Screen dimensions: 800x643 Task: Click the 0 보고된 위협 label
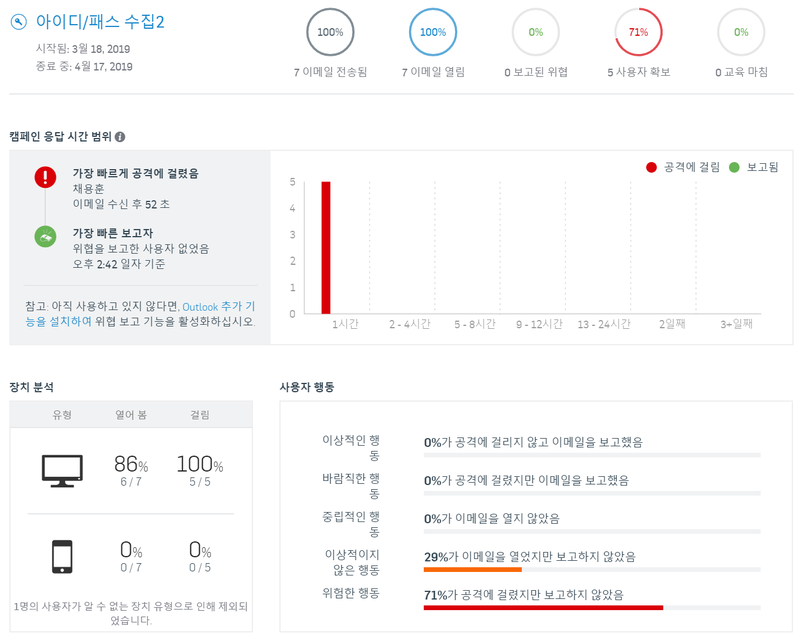(536, 72)
